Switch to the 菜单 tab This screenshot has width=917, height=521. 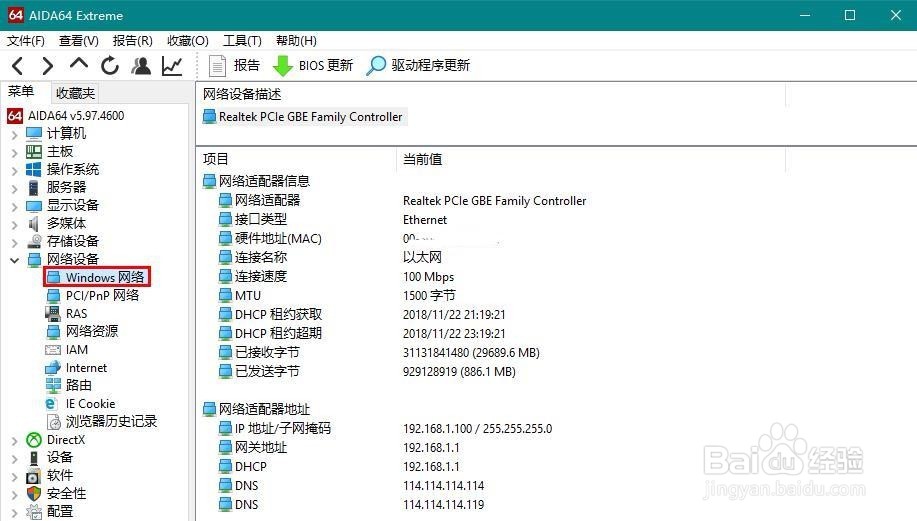[21, 92]
